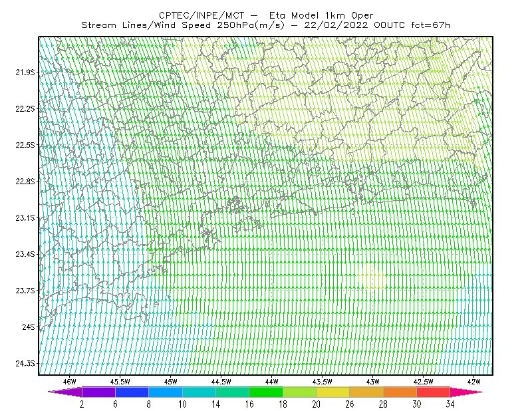The height and width of the screenshot is (411, 532).
Task: Click the longitude label '43.5W'
Action: point(323,382)
